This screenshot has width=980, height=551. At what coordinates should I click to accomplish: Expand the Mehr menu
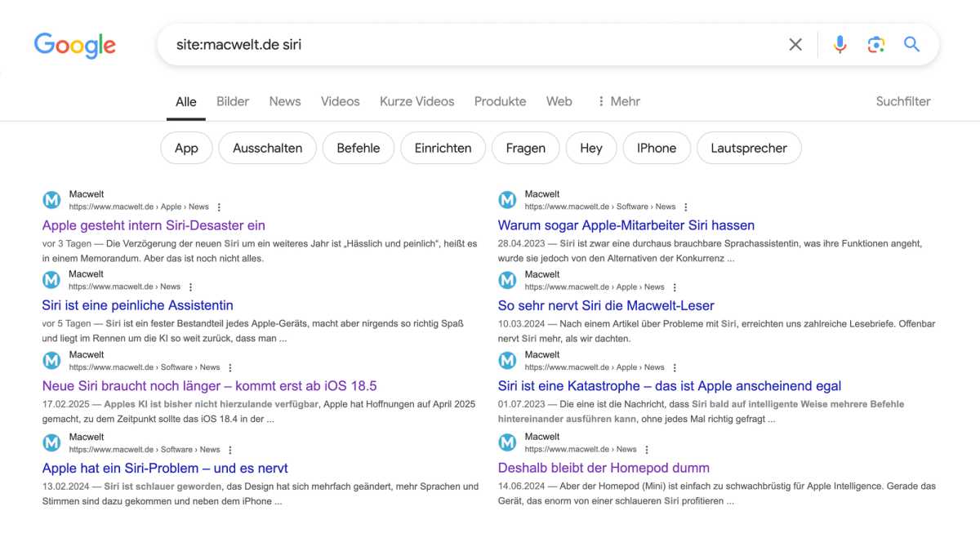(618, 101)
